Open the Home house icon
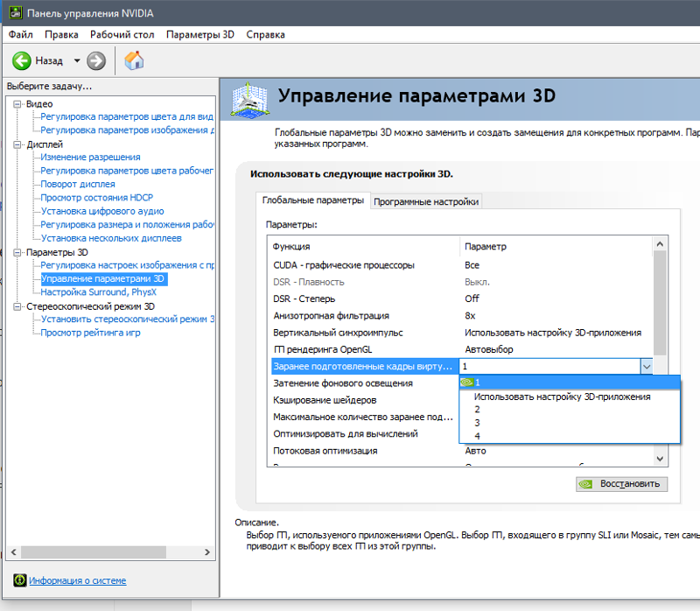Image resolution: width=700 pixels, height=611 pixels. (134, 60)
